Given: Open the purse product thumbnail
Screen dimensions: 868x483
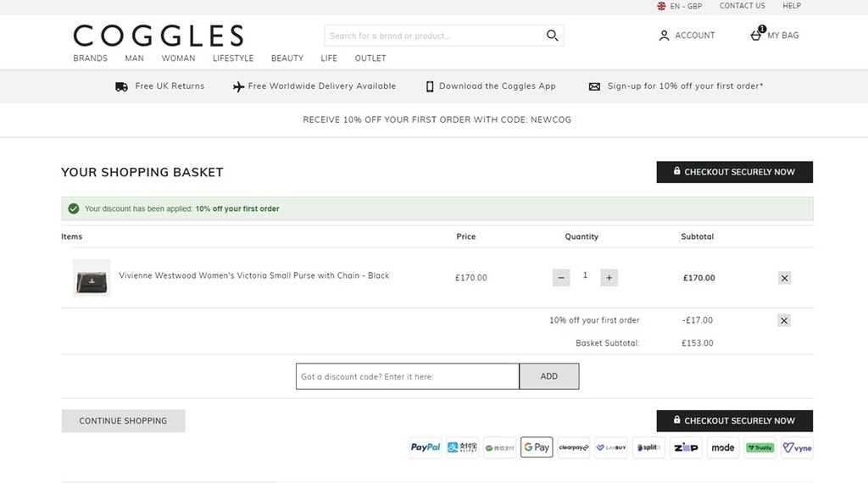Looking at the screenshot, I should [x=92, y=278].
